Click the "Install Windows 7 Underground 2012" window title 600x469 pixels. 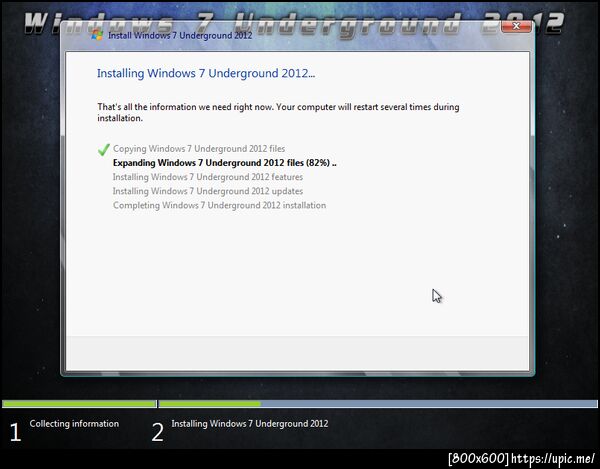[x=180, y=36]
